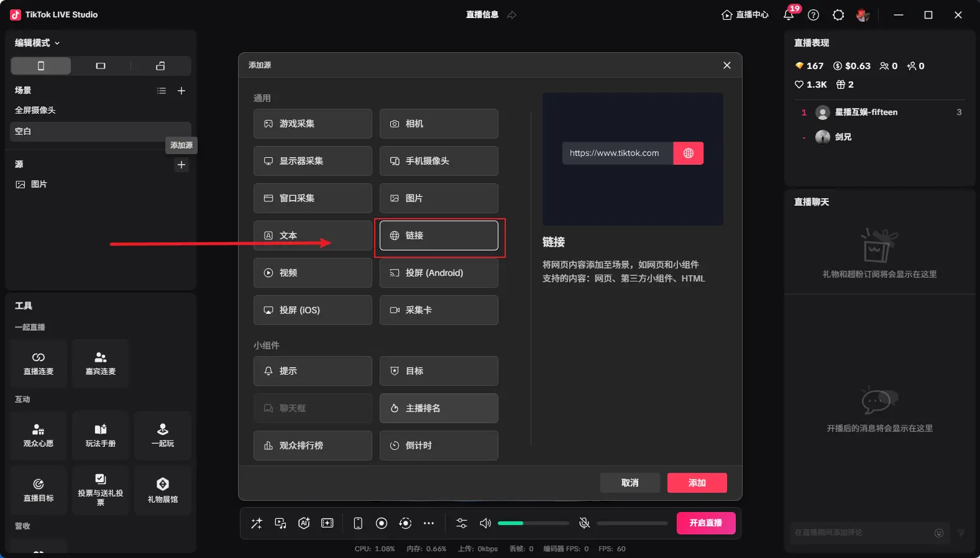980x558 pixels.
Task: Mute the speaker volume icon
Action: tap(485, 523)
